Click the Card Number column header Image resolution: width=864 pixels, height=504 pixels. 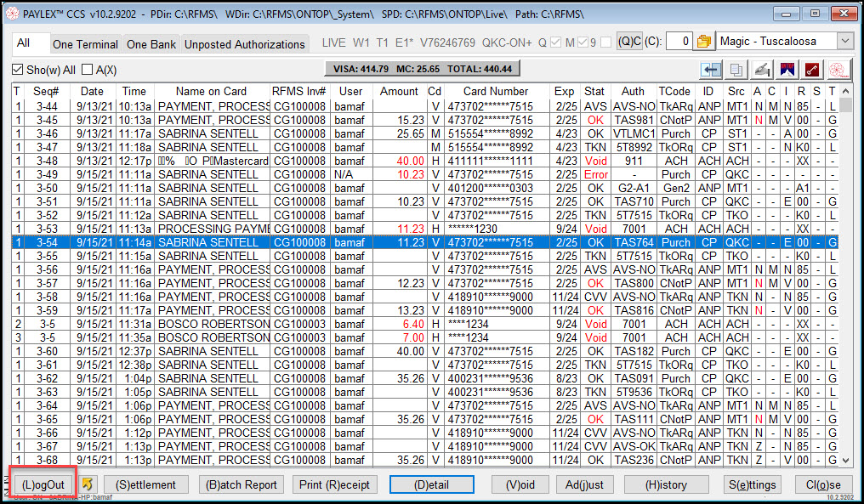[496, 92]
